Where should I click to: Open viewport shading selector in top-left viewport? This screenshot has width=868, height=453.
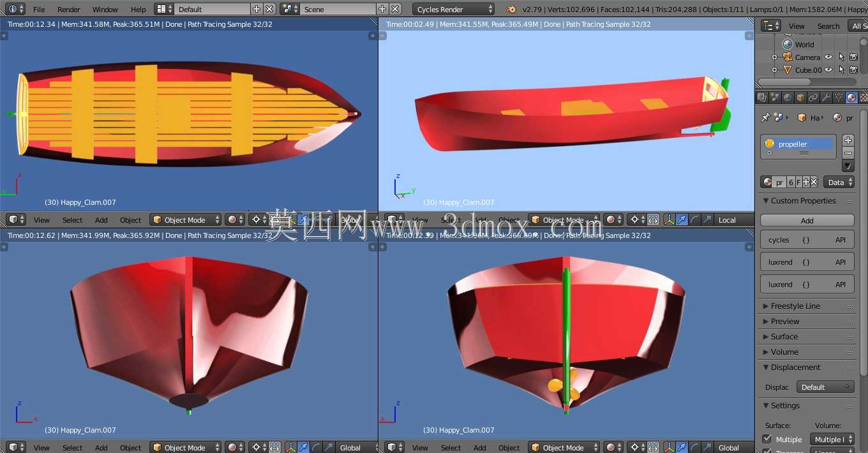(236, 219)
